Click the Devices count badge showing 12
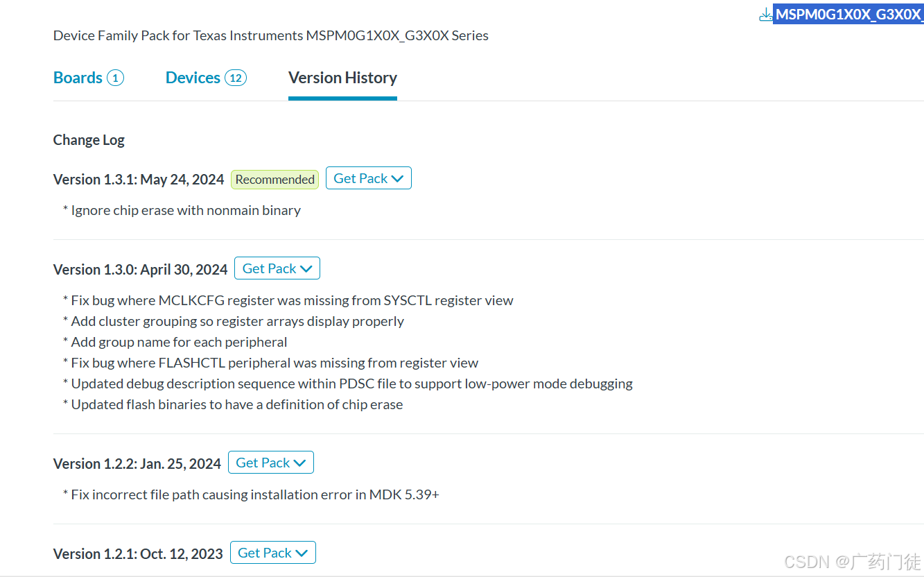Viewport: 924px width, 577px height. tap(236, 78)
